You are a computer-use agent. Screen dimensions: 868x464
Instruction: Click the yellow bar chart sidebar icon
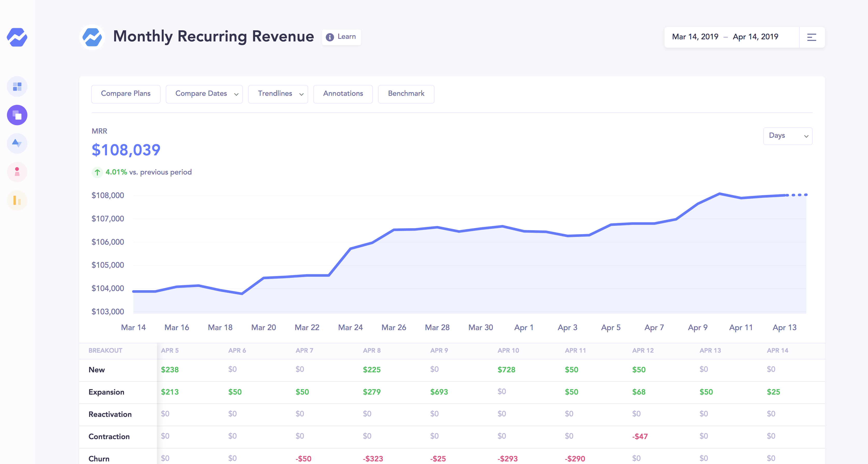tap(17, 200)
